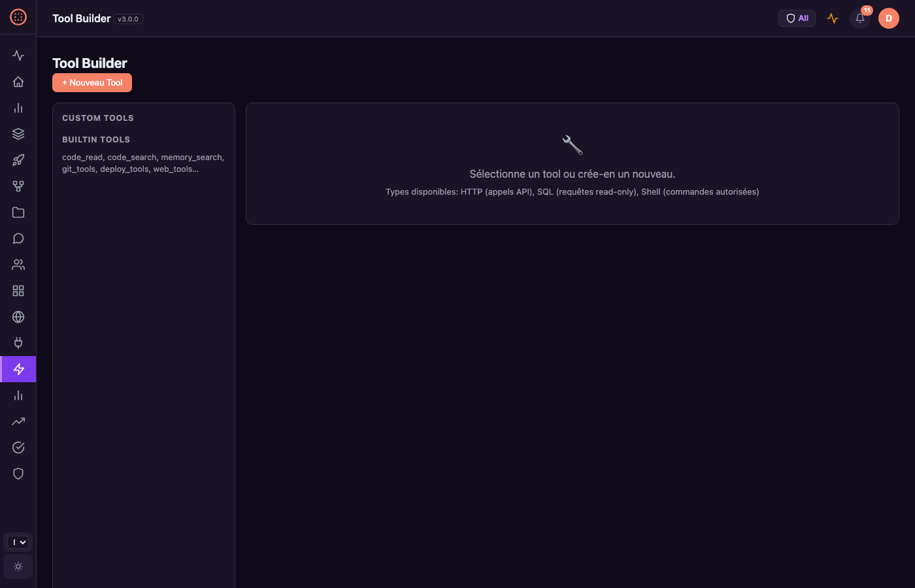The width and height of the screenshot is (915, 588).
Task: Click the '+ Nouveau Tool' button
Action: (92, 83)
